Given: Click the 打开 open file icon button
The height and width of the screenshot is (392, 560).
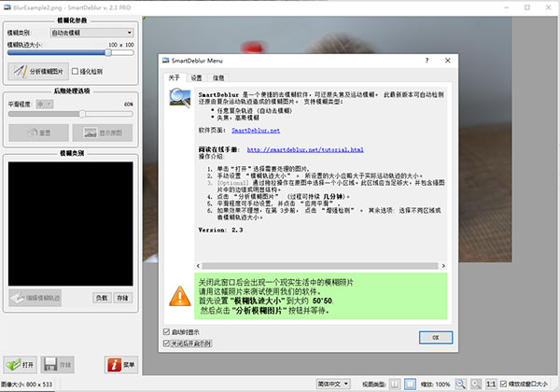Looking at the screenshot, I should tap(21, 365).
